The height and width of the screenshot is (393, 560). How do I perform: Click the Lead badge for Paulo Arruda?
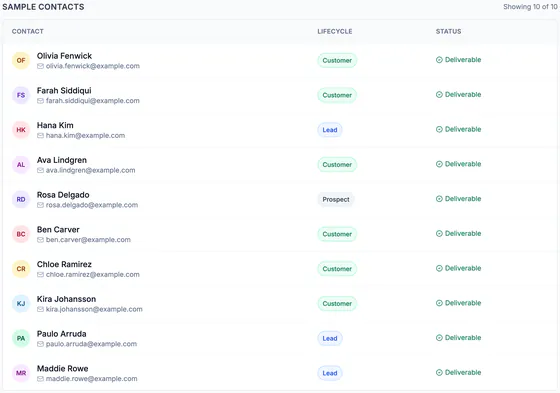click(330, 338)
